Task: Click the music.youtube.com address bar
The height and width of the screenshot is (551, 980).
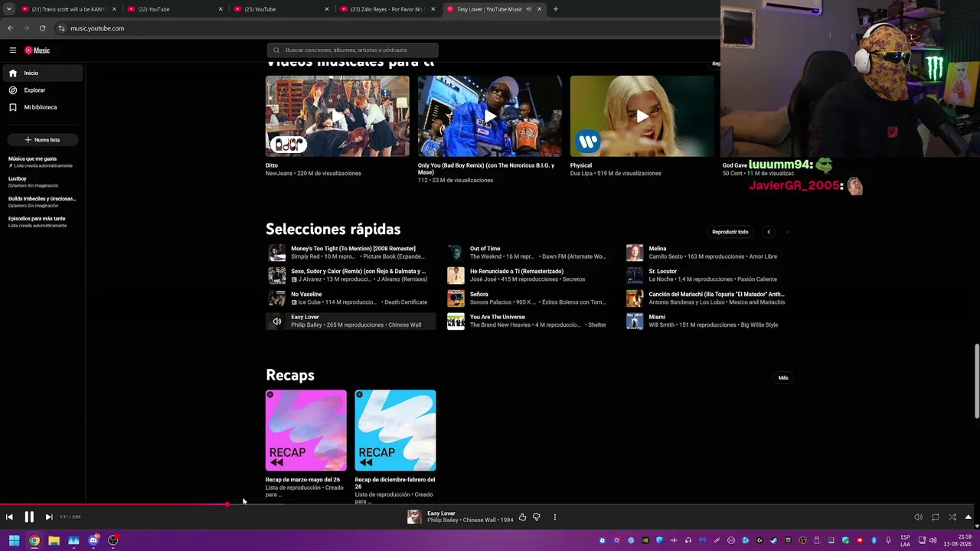Action: [383, 28]
